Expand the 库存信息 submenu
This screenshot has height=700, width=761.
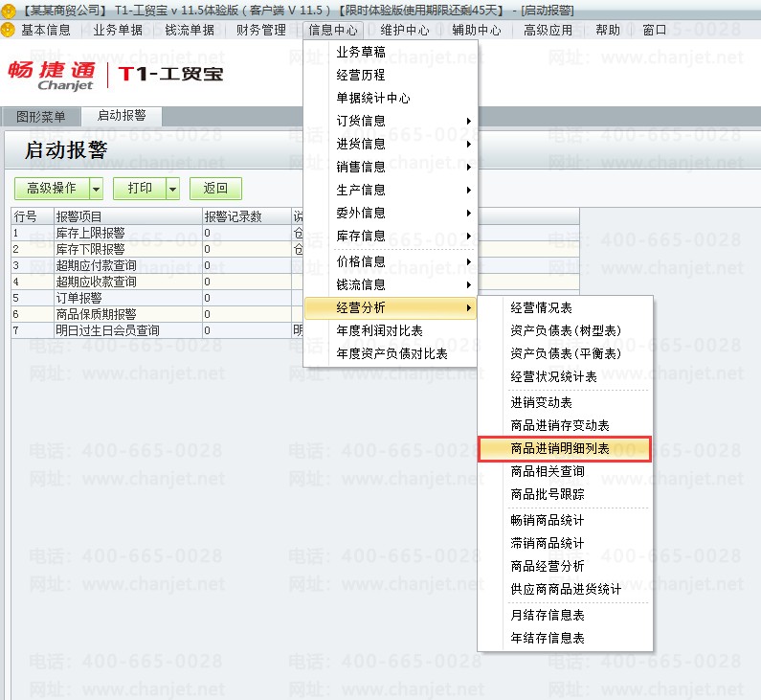pos(390,236)
